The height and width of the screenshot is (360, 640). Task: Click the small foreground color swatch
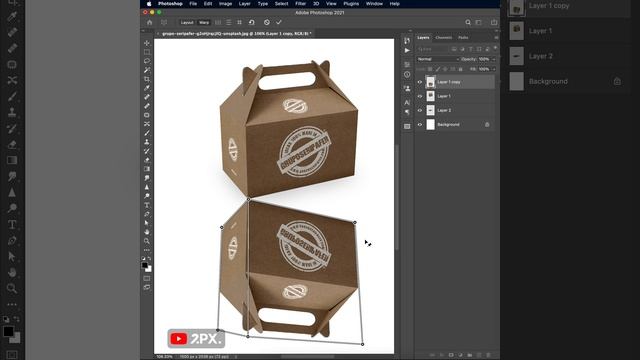pos(144,265)
